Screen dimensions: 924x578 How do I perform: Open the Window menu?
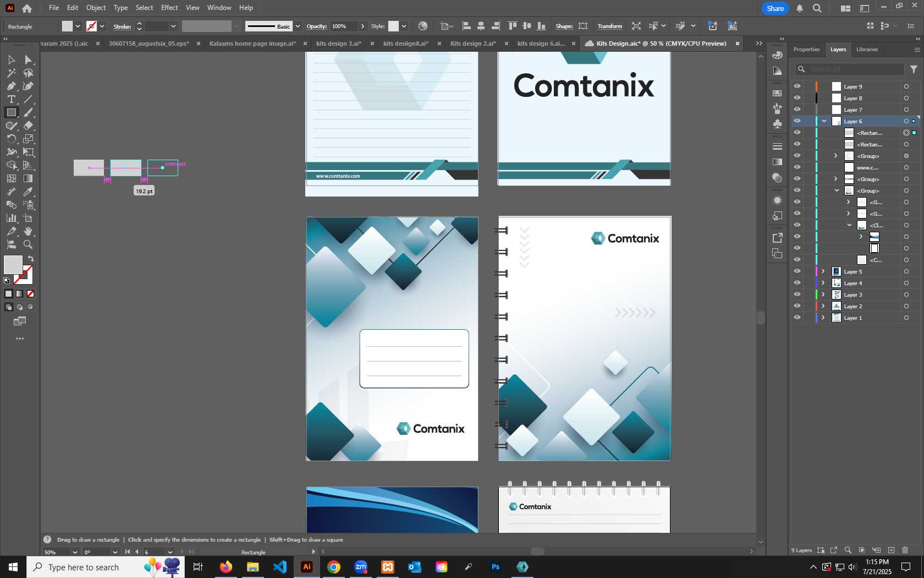pyautogui.click(x=219, y=8)
